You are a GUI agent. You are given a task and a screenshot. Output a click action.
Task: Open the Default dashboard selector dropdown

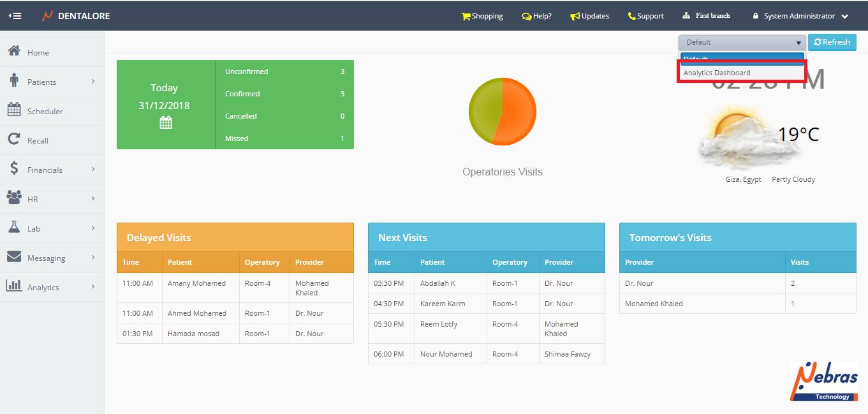[x=742, y=42]
